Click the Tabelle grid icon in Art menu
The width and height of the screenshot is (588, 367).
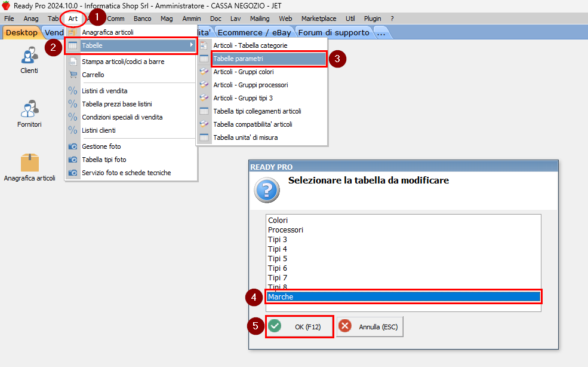73,45
